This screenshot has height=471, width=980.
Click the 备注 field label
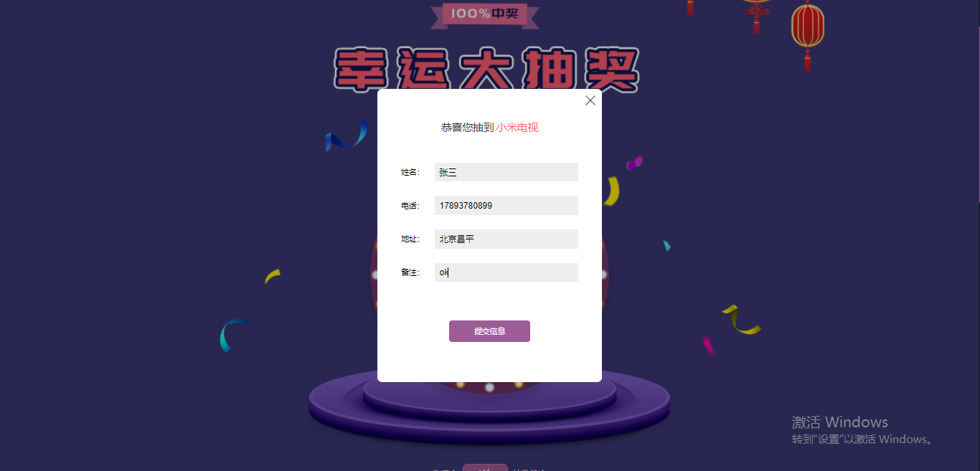coord(410,272)
